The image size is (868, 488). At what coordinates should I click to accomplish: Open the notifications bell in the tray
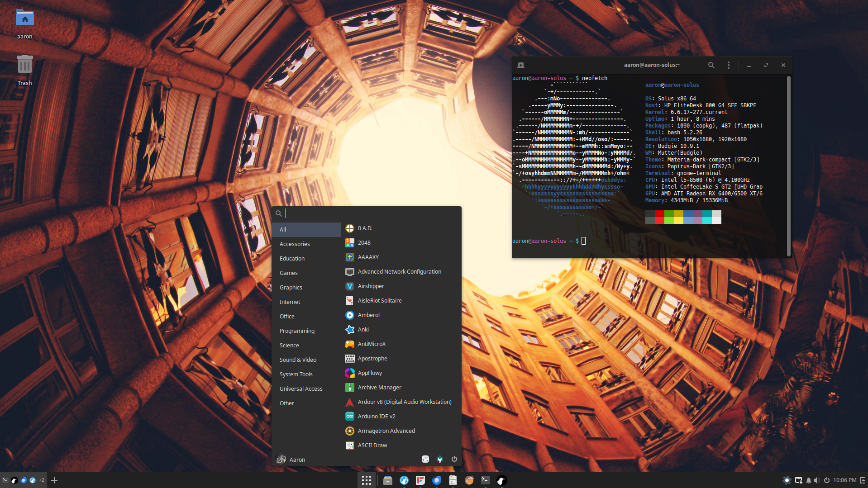[x=808, y=480]
